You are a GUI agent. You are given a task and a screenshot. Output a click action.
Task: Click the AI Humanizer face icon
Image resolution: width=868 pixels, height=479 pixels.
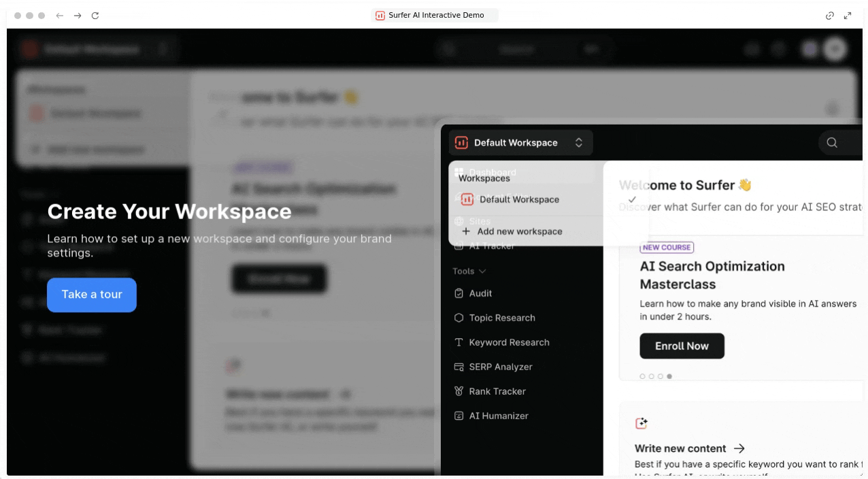coord(458,416)
